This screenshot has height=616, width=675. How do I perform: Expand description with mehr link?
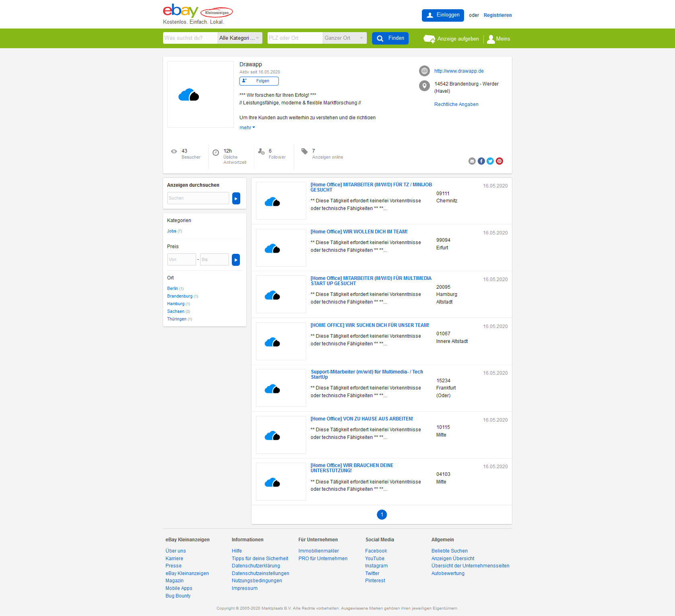tap(247, 128)
